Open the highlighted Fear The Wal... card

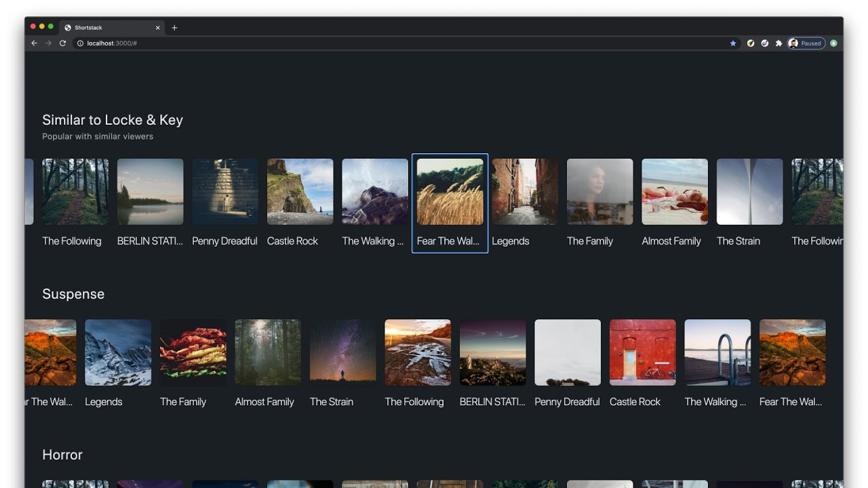pos(450,203)
